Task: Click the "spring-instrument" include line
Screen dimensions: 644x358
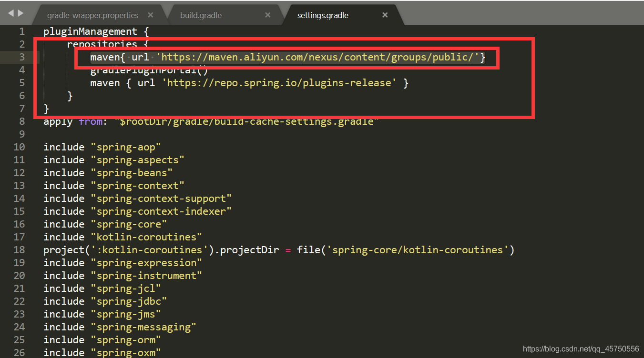Action: (x=123, y=276)
